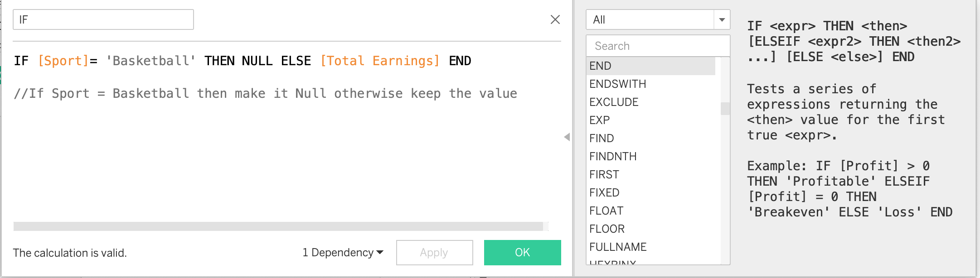The height and width of the screenshot is (278, 980).
Task: Collapse the function reference panel arrow
Action: tap(567, 137)
